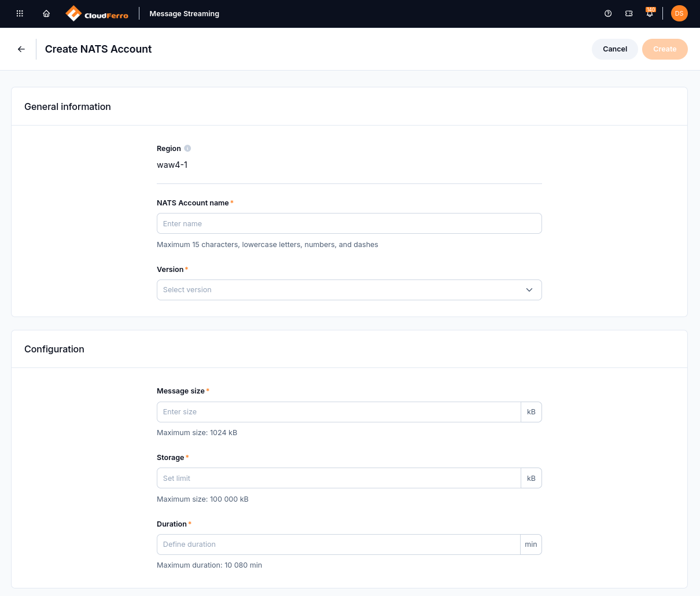This screenshot has width=700, height=596.
Task: Click the Configuration heading
Action: click(54, 349)
